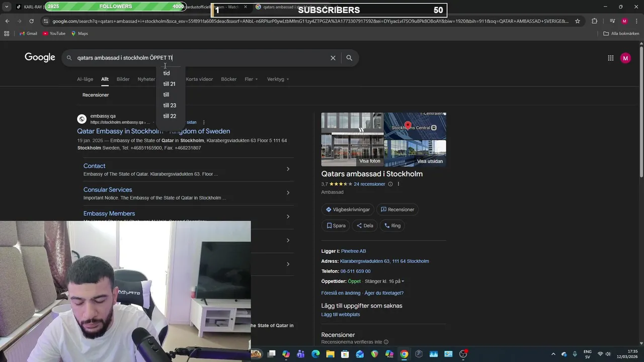The height and width of the screenshot is (362, 644).
Task: Switch to the Nyheter tab
Action: 146,79
